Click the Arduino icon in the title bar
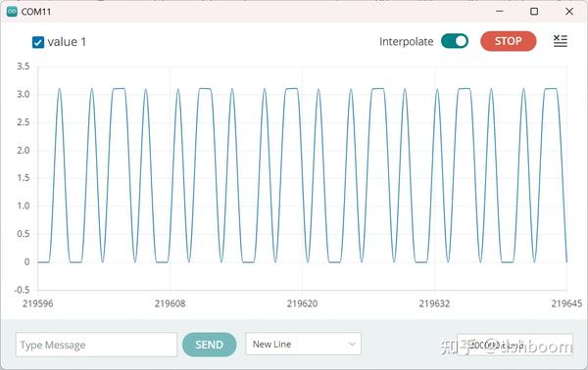 pos(12,12)
